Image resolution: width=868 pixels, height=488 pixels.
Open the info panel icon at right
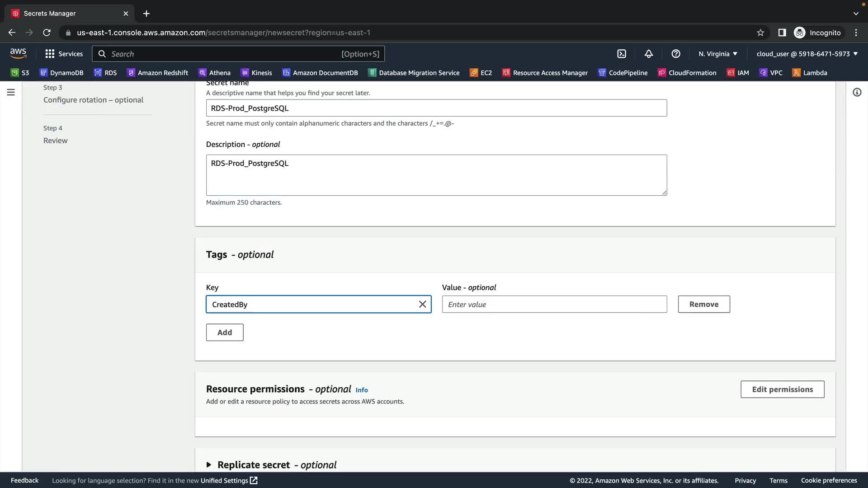click(x=857, y=93)
